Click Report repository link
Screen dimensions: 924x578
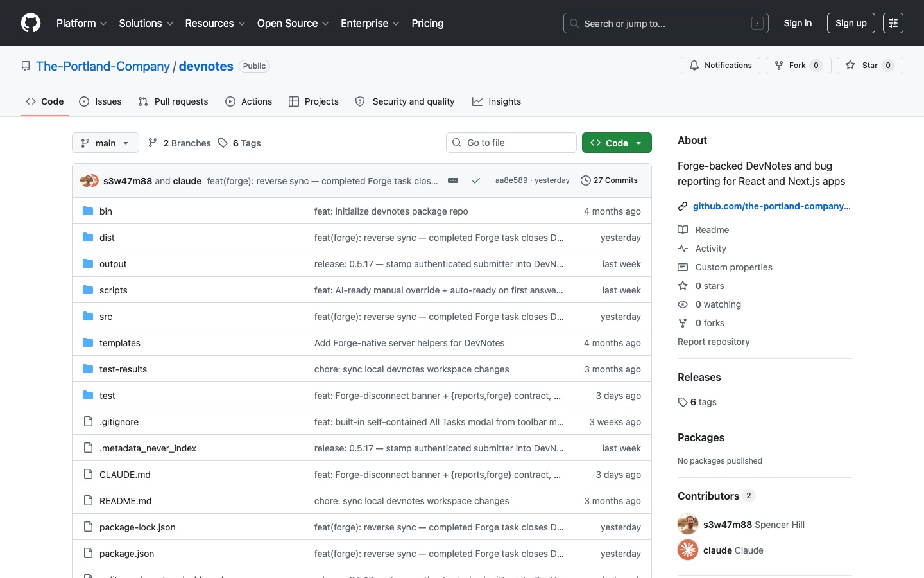tap(714, 342)
